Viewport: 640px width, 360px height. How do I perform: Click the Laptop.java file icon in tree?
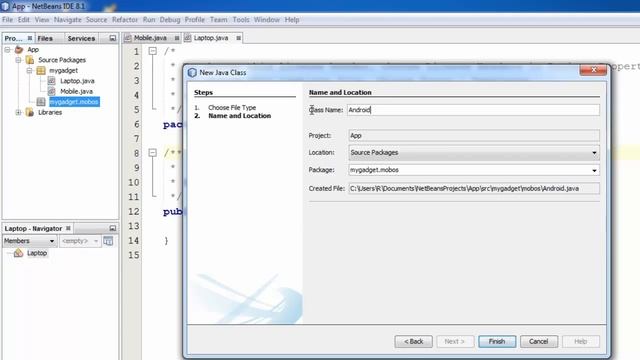coord(51,81)
